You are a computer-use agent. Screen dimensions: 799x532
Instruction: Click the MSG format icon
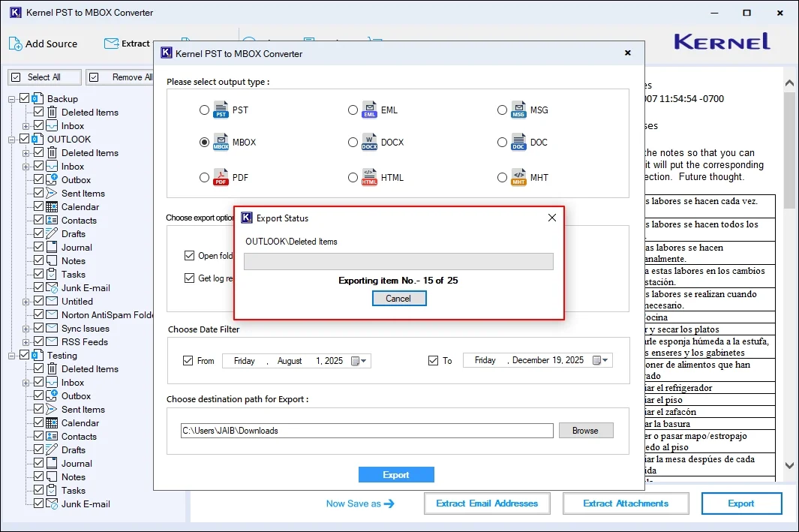[x=518, y=110]
